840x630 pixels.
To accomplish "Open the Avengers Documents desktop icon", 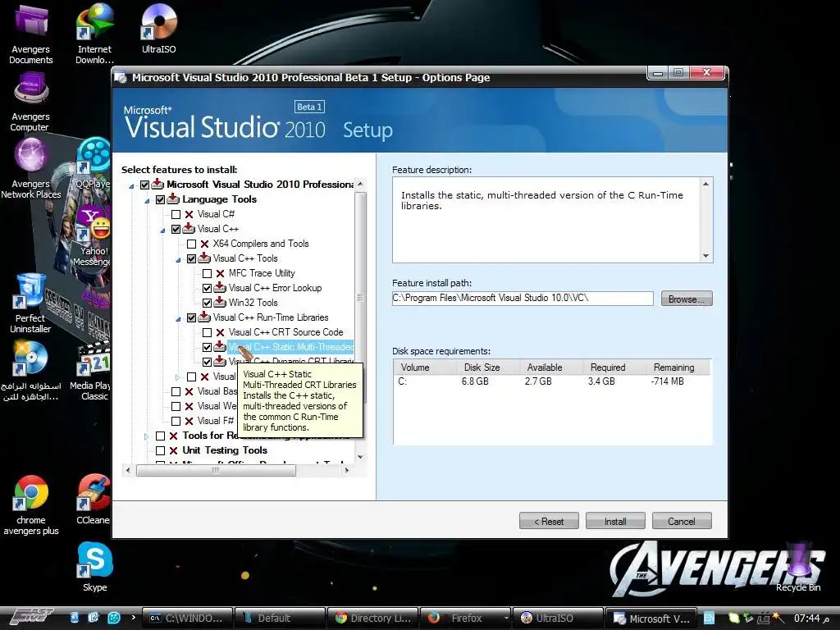I will click(x=31, y=33).
